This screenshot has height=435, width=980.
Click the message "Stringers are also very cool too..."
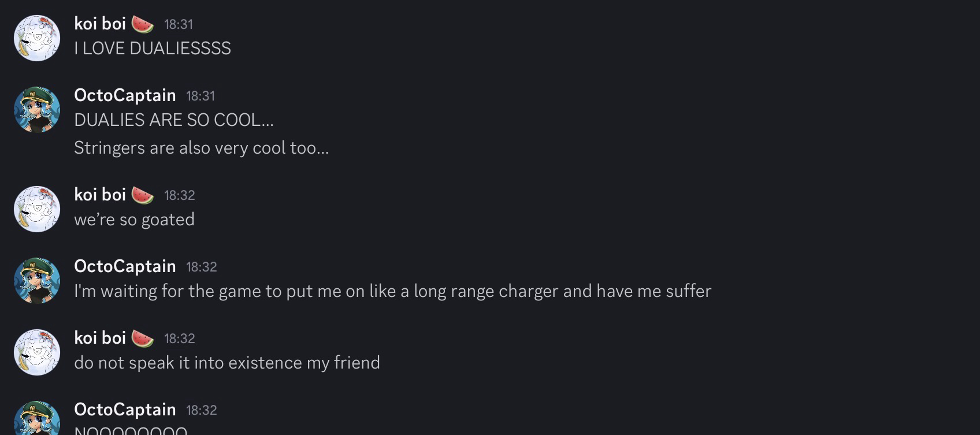point(201,148)
